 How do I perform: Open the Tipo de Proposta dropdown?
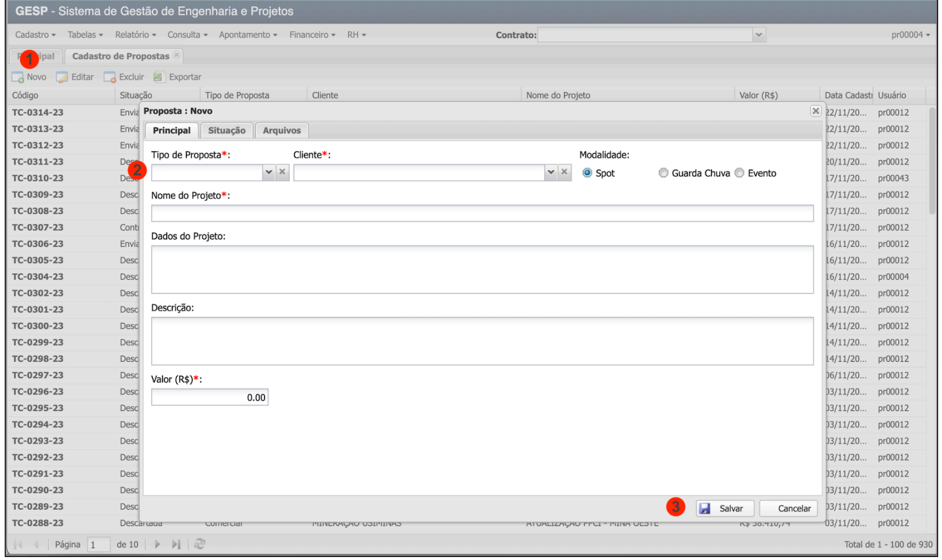[x=269, y=172]
